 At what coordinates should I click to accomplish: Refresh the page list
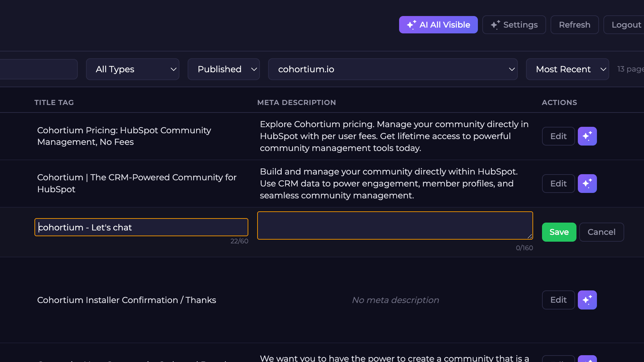coord(574,25)
